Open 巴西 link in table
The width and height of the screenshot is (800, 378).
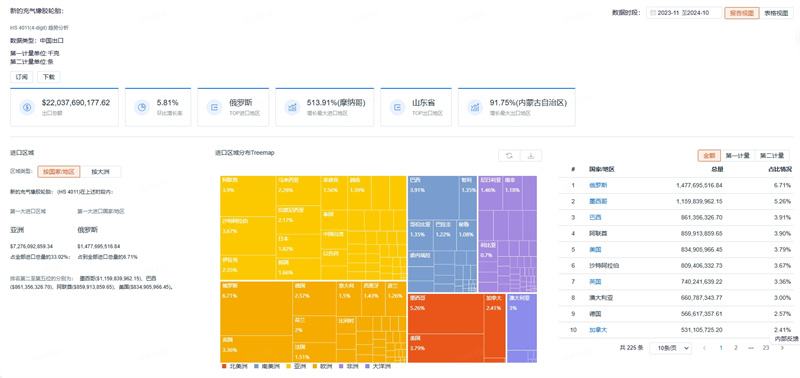[x=595, y=217]
